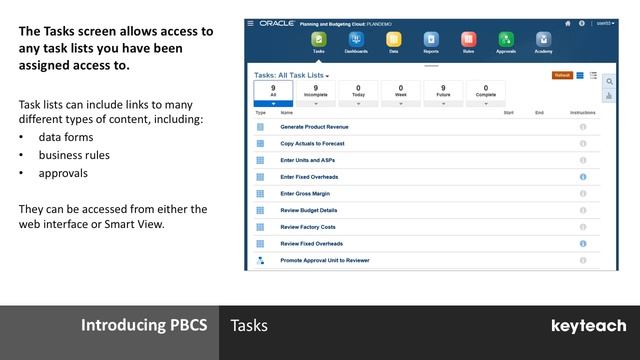640x360 pixels.
Task: Expand the arrow under the Today tile
Action: coord(358,104)
